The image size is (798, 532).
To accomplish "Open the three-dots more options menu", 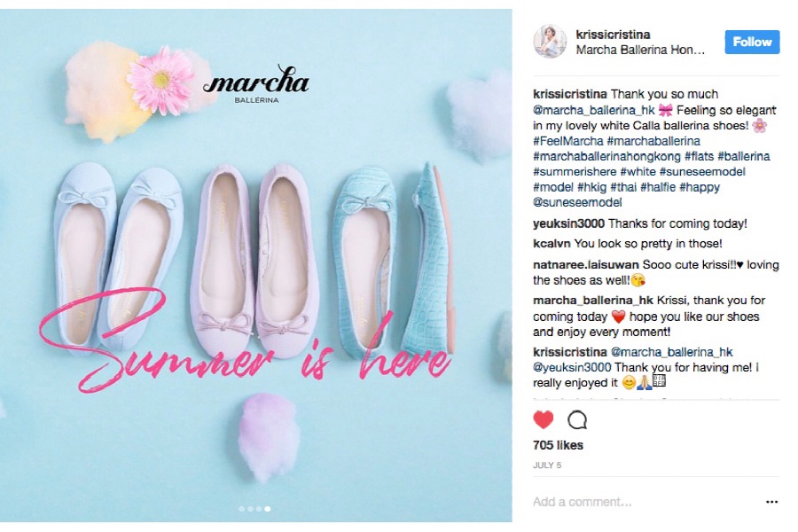I will pyautogui.click(x=771, y=502).
